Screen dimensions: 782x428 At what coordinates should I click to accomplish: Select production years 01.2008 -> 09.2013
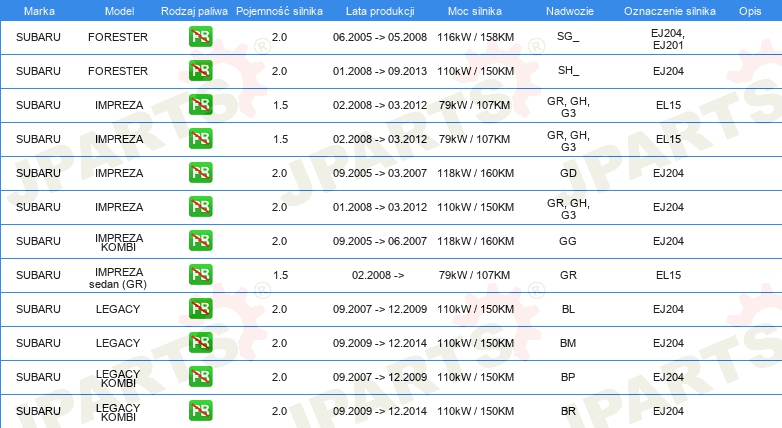[x=380, y=71]
